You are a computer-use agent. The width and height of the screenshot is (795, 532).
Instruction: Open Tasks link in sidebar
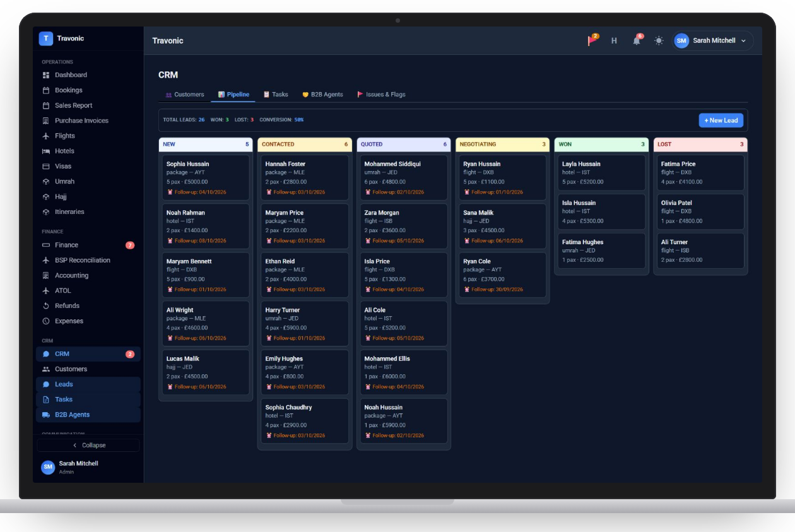[x=88, y=399]
